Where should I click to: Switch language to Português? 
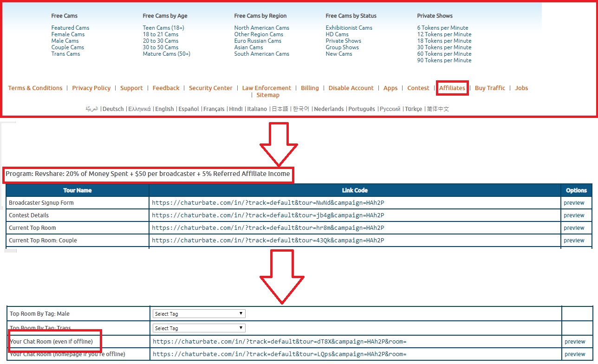point(362,109)
